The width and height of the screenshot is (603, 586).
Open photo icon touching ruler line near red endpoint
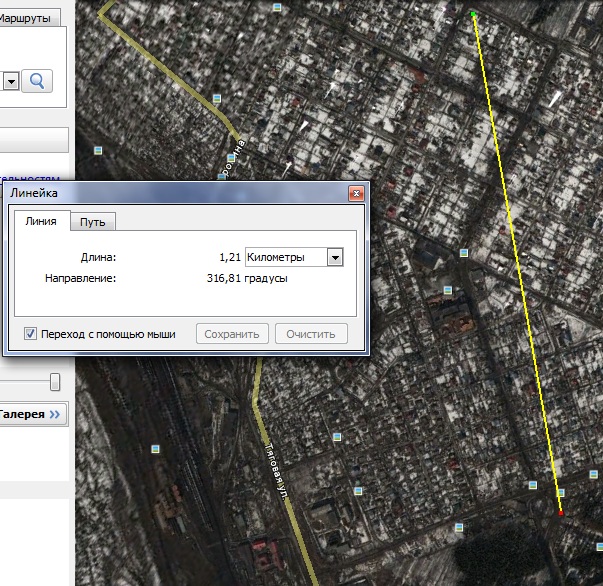[x=561, y=492]
